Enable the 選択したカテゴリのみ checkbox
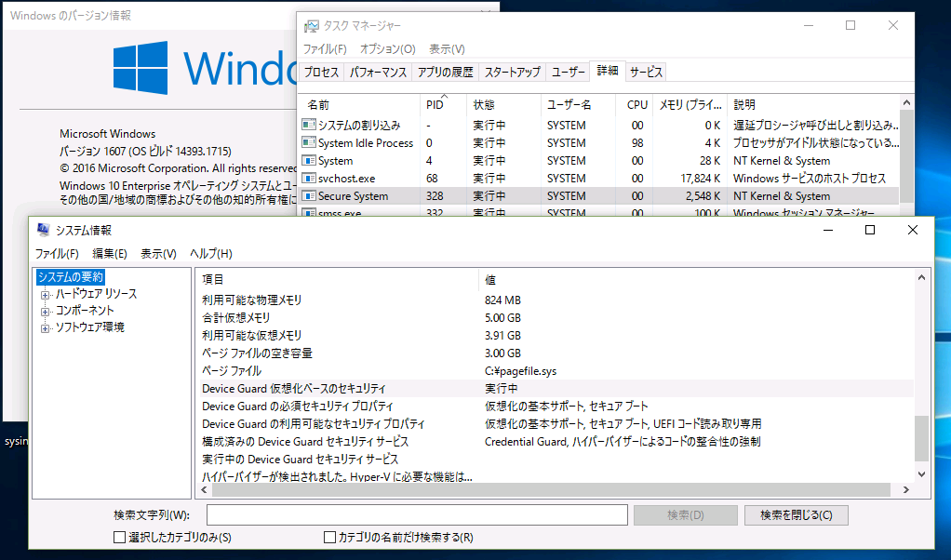 pos(119,537)
